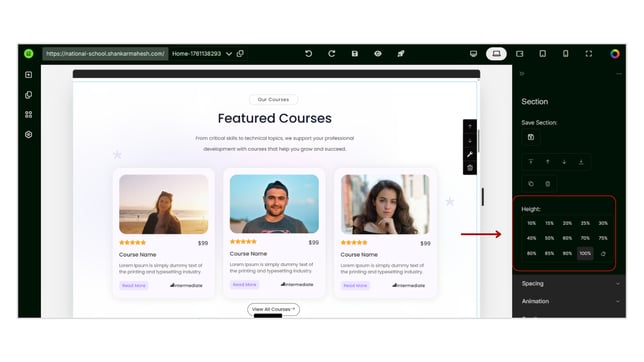Move section to top in Section panel

531,162
